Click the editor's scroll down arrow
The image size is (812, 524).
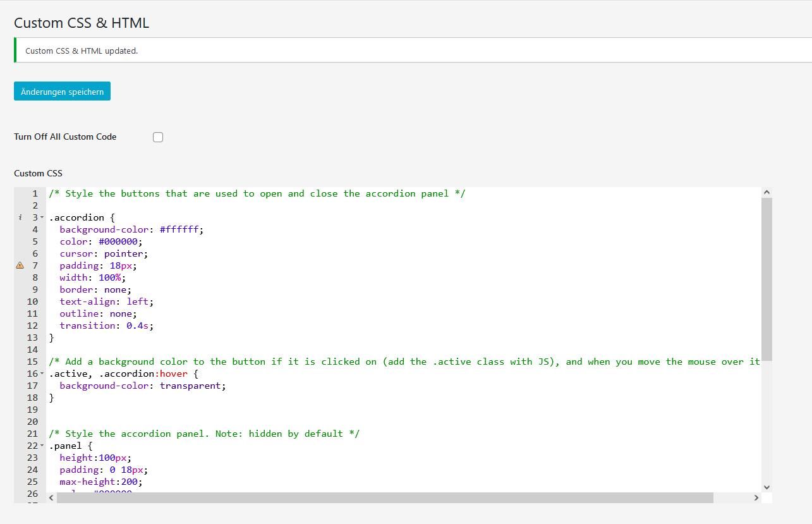[767, 487]
